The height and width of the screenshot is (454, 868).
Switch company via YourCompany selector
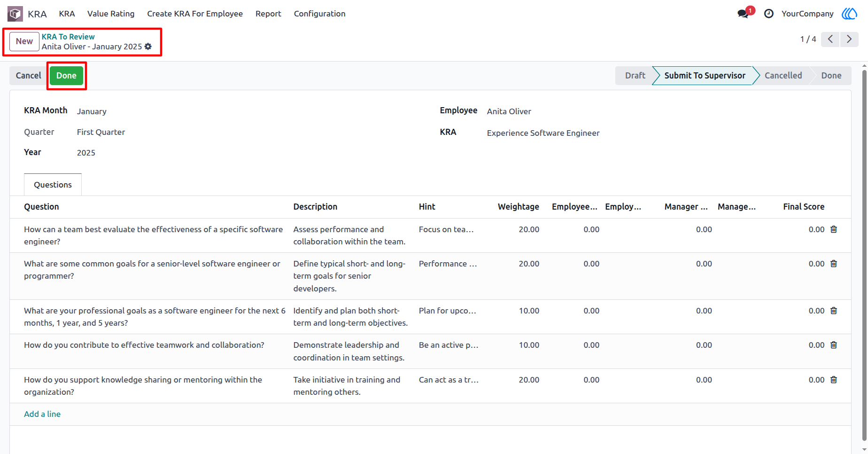(807, 14)
